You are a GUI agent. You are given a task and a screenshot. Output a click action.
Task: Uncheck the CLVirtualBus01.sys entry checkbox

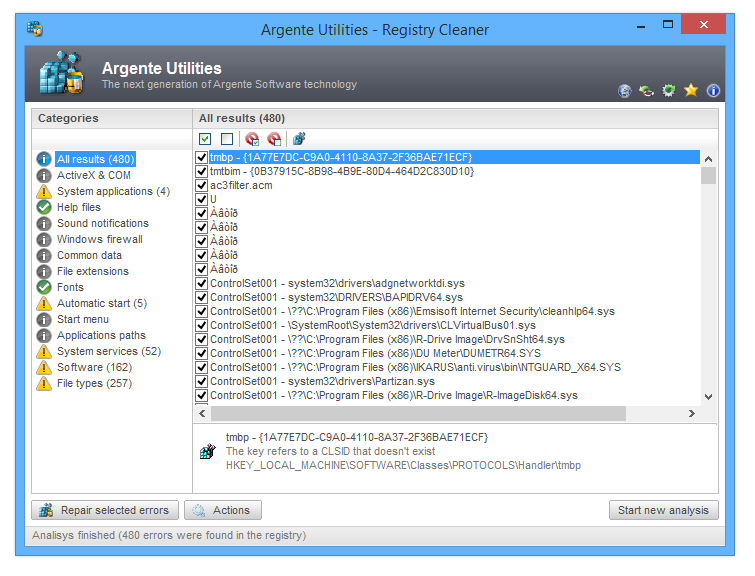point(201,325)
